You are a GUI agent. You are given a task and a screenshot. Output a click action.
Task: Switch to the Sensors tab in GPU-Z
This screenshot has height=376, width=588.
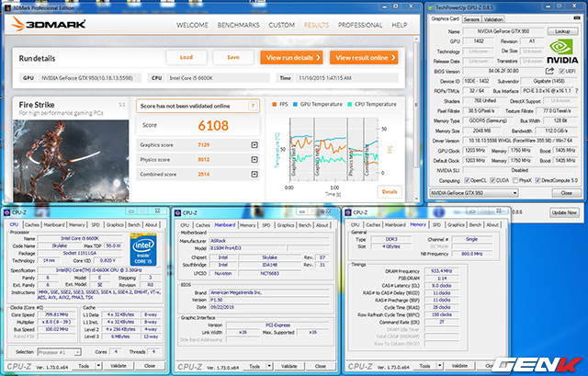click(x=470, y=18)
